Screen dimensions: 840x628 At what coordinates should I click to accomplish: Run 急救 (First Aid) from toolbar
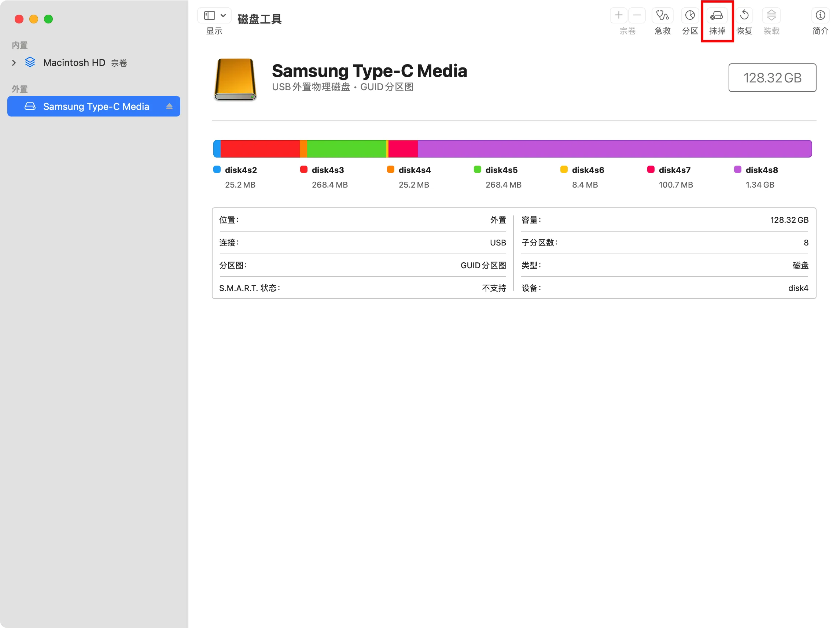[662, 15]
